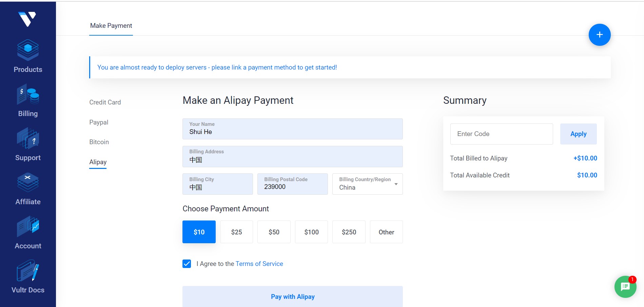Select the Bitcoin payment method
The image size is (644, 307).
click(x=99, y=142)
